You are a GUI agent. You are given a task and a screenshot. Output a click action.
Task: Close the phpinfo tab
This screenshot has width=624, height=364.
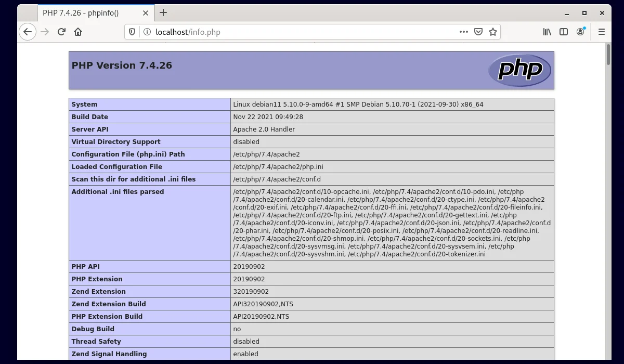click(x=146, y=13)
